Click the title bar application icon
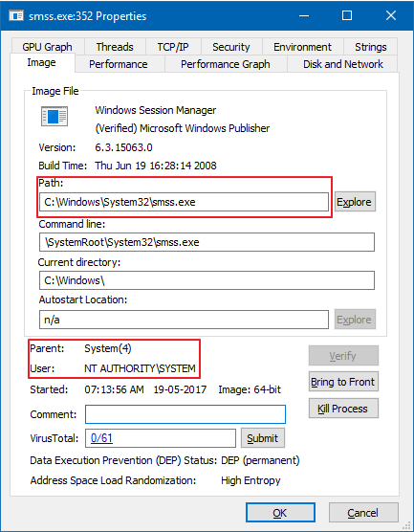Viewport: 414px width, 532px height. pyautogui.click(x=15, y=16)
